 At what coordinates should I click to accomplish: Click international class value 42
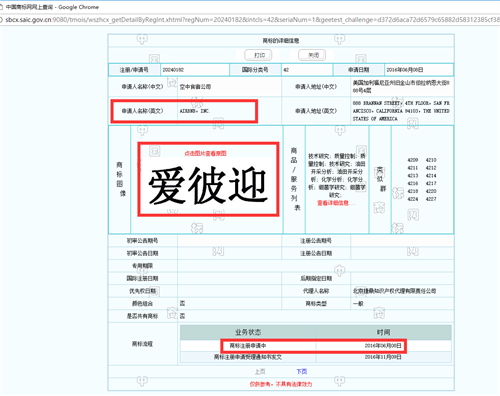click(x=286, y=70)
